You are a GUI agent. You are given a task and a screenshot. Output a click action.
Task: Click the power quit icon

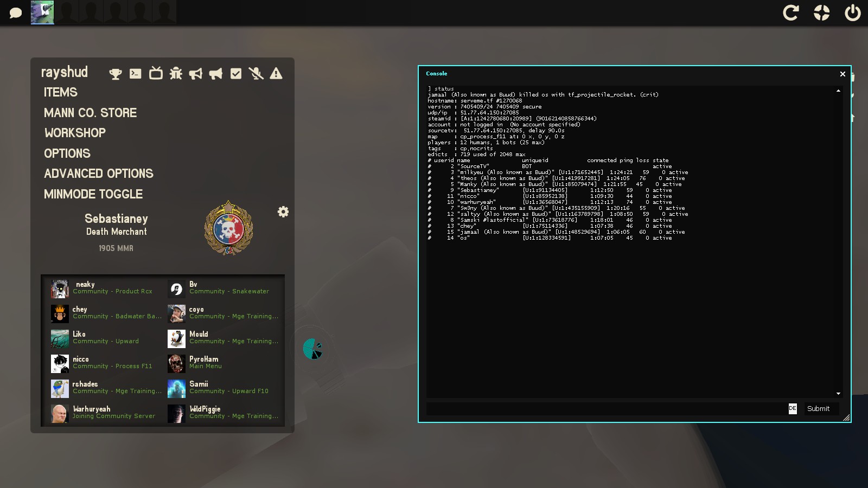coord(852,12)
